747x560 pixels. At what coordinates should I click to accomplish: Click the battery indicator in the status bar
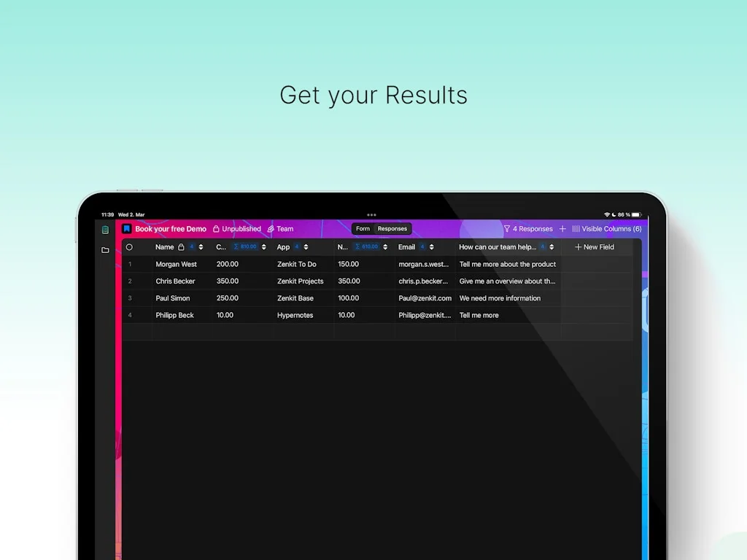coord(635,214)
